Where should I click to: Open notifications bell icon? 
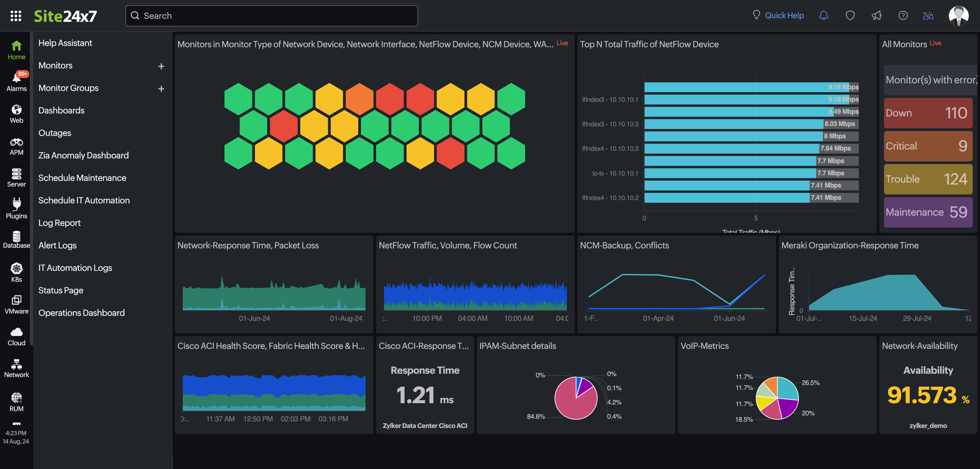(x=823, y=16)
